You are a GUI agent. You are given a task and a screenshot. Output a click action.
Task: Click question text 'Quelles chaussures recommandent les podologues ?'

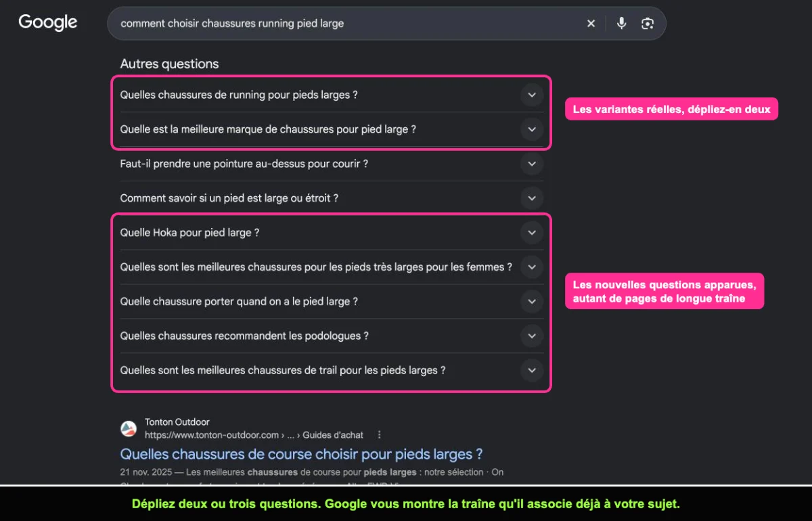[x=244, y=336]
